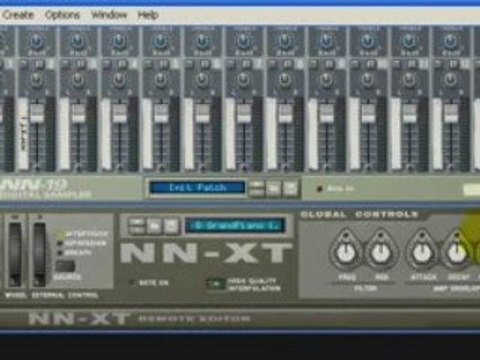Click the channel 2 pan knob
480x360 pixels.
coord(36,79)
